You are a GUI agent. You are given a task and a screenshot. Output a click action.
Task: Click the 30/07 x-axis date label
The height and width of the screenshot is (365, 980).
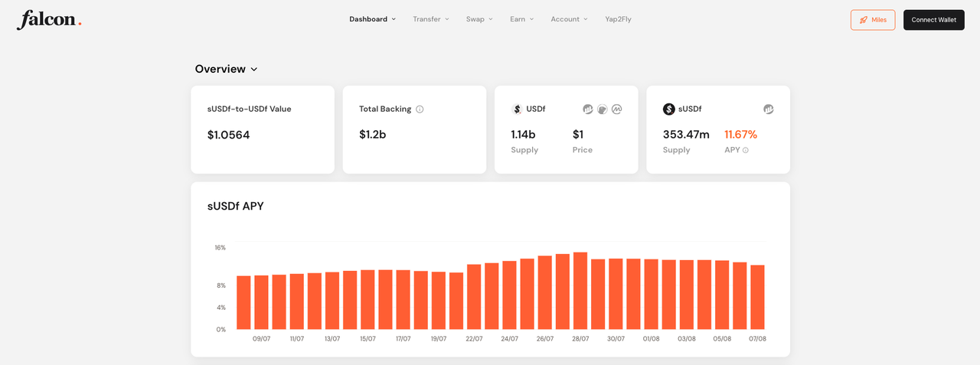click(x=616, y=339)
